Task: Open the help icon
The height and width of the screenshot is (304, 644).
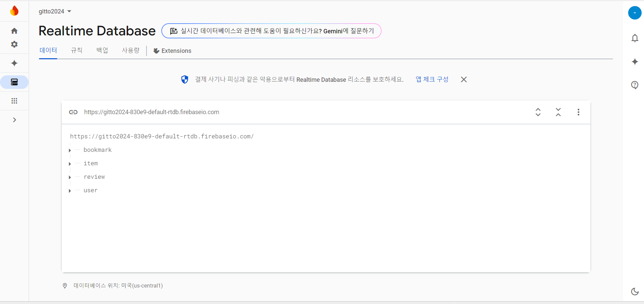Action: click(x=635, y=85)
